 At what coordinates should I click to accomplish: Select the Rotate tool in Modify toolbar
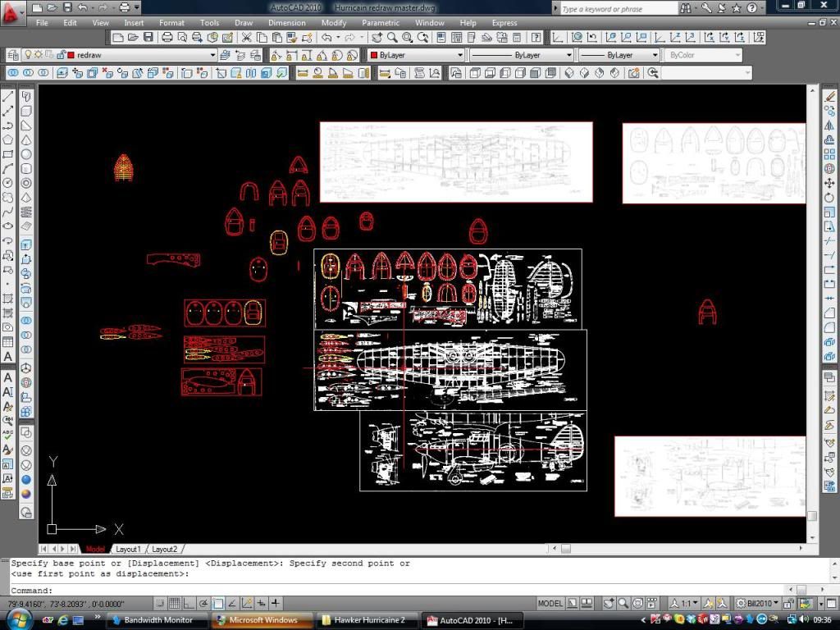click(x=829, y=198)
